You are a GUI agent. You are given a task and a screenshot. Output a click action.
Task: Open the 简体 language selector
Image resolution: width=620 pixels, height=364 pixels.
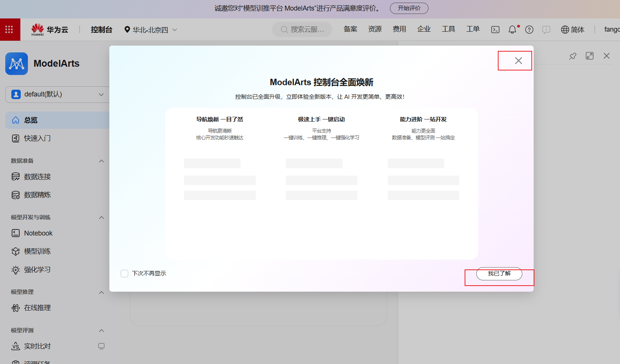pos(573,29)
